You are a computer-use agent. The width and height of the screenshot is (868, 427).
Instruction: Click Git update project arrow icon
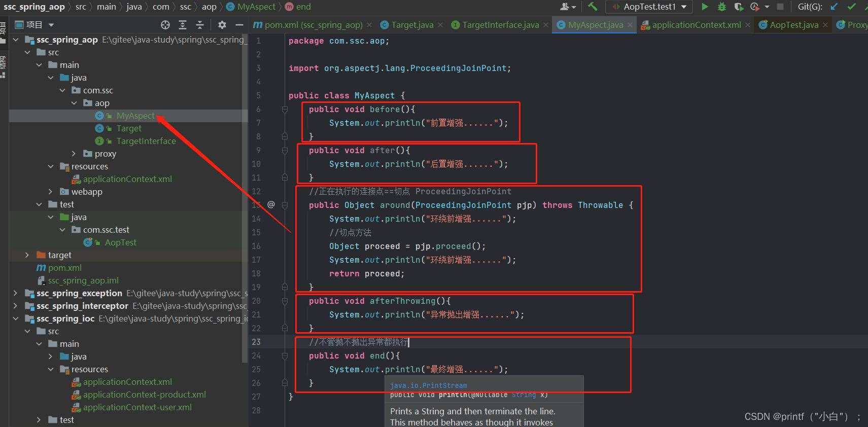click(x=834, y=7)
